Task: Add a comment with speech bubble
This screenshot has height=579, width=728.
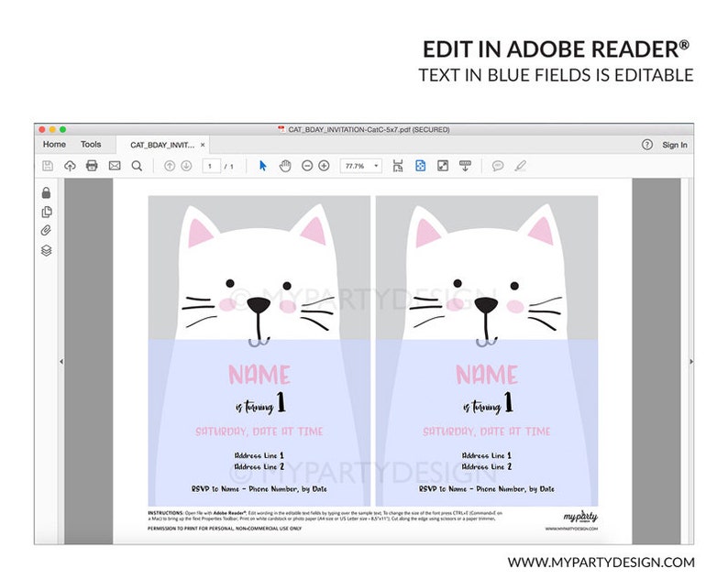Action: 498,166
